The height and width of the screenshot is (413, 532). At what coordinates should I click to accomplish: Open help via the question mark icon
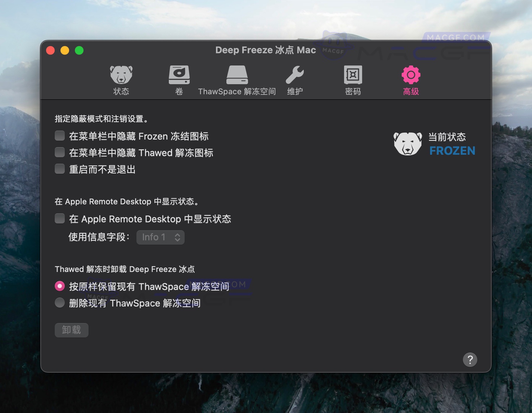pos(470,360)
